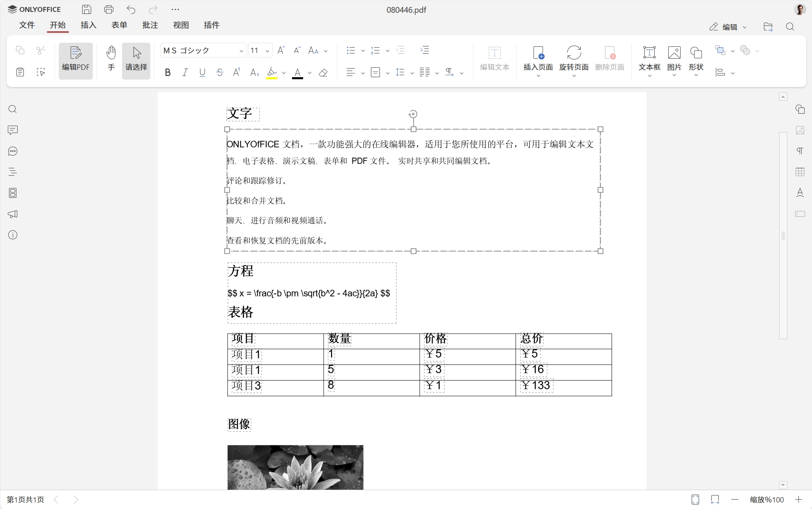812x509 pixels.
Task: Apply subscript formatting
Action: click(x=254, y=72)
